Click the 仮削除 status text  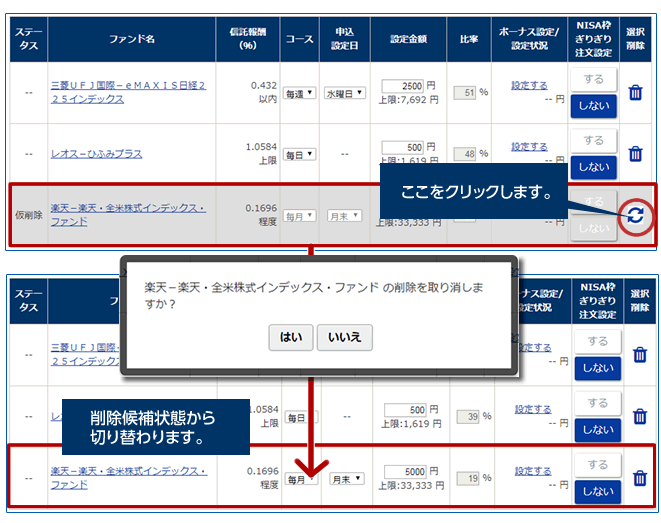[29, 215]
